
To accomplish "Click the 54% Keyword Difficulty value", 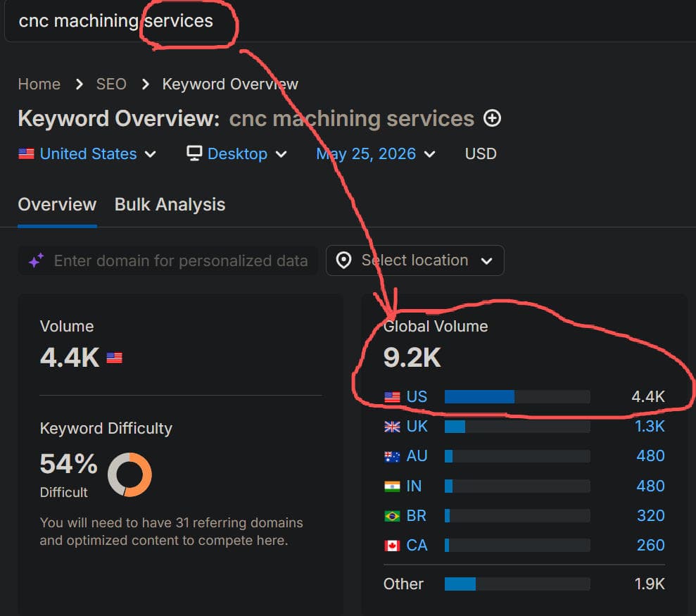I will (68, 464).
